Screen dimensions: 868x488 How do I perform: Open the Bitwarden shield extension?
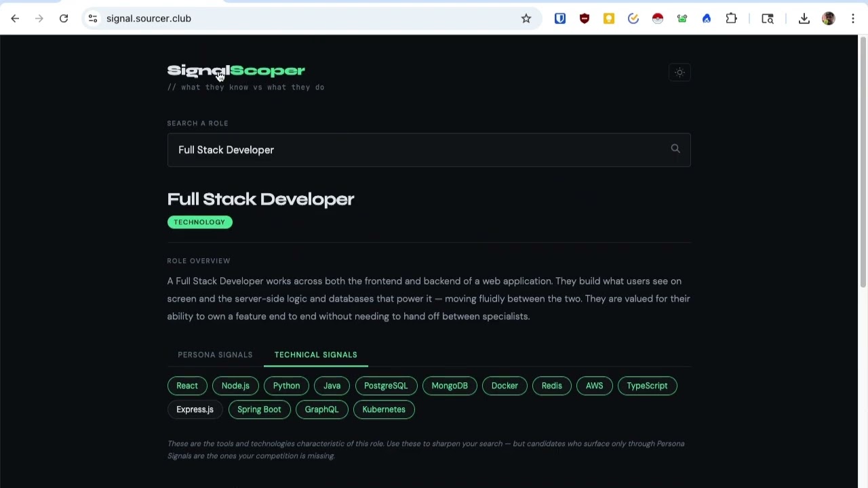560,18
